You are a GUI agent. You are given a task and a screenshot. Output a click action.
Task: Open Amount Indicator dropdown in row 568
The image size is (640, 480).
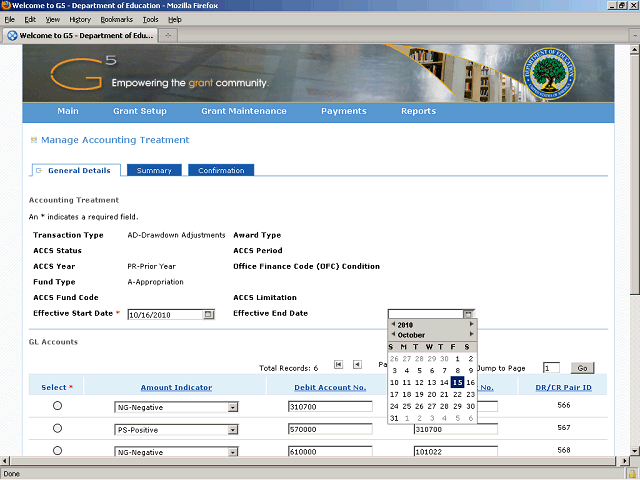(x=233, y=452)
